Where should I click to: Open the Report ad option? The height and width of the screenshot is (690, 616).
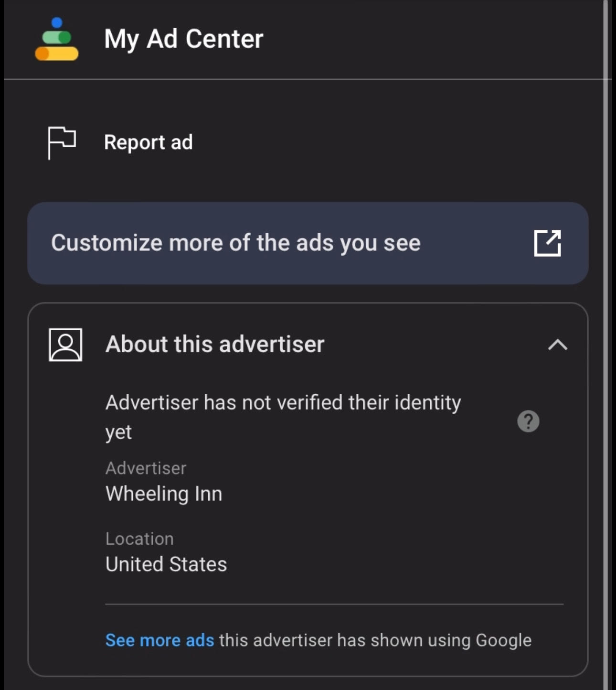(149, 142)
